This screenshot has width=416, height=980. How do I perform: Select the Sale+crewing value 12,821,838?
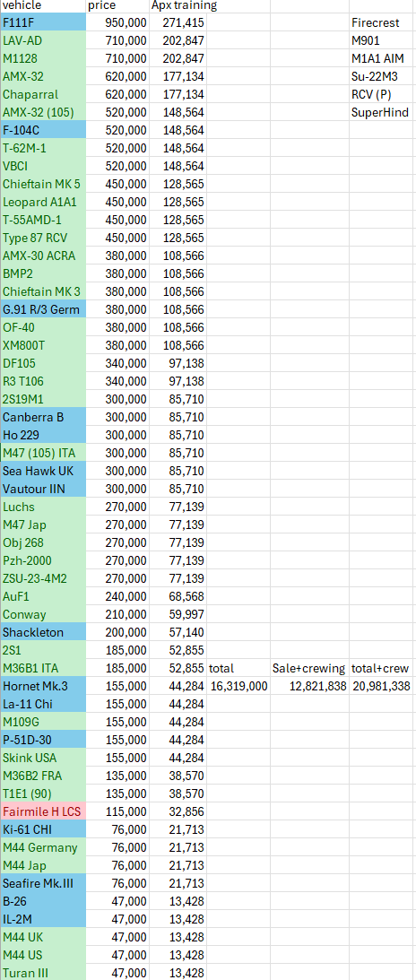coord(309,686)
